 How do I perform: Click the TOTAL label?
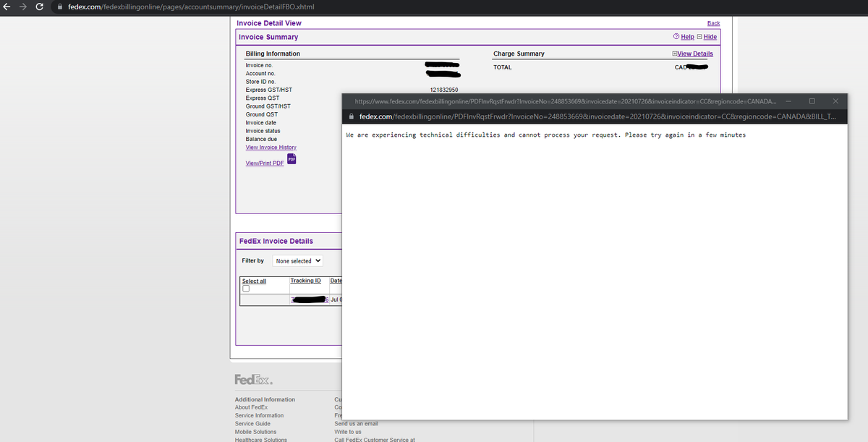(502, 67)
